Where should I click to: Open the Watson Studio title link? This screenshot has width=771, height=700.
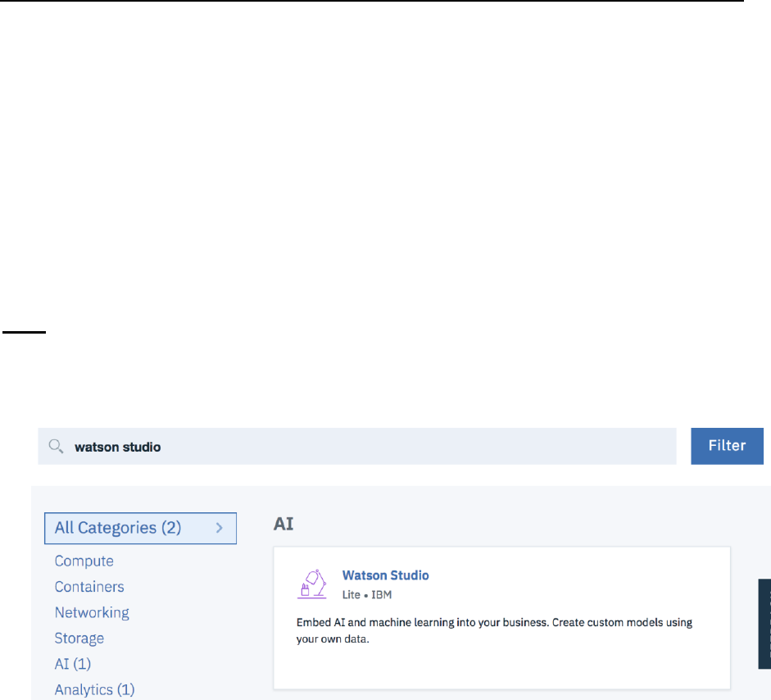[385, 575]
